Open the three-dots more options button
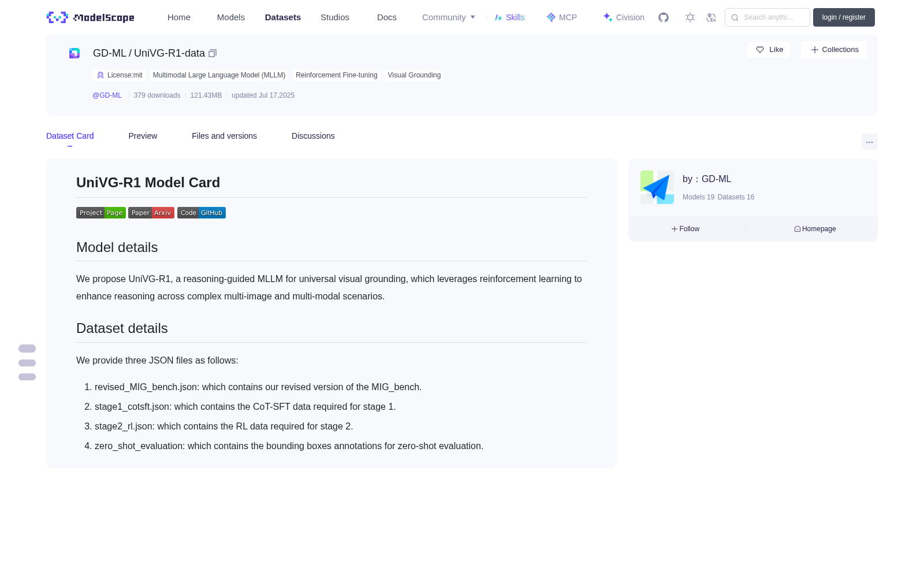 point(869,142)
